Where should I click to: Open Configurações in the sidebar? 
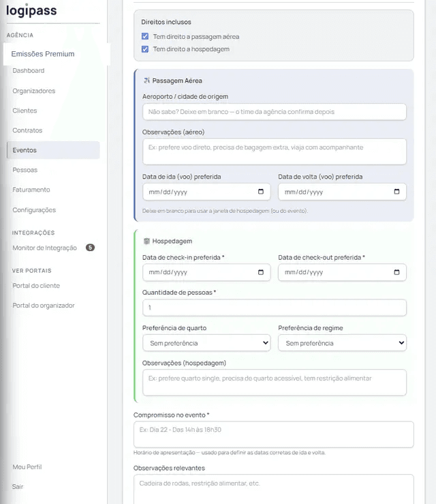(34, 210)
